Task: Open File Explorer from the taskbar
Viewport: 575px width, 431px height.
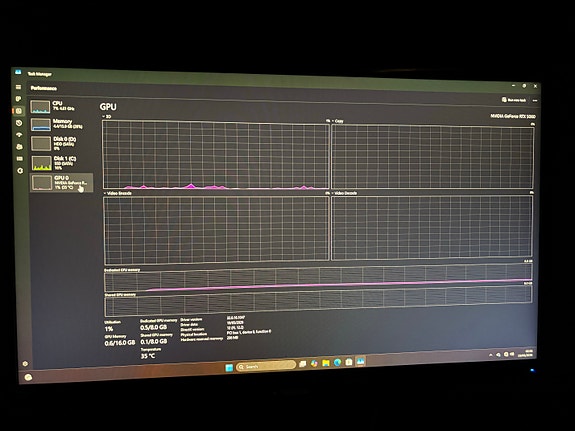Action: pyautogui.click(x=326, y=363)
